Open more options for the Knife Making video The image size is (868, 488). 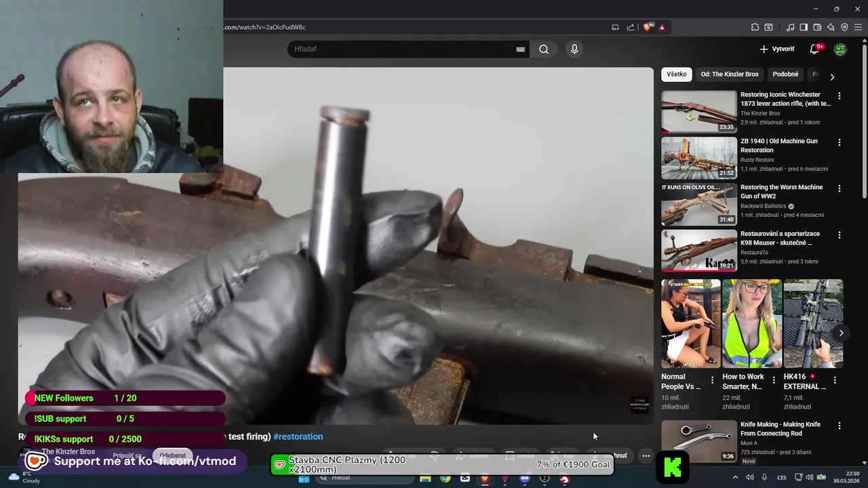840,426
